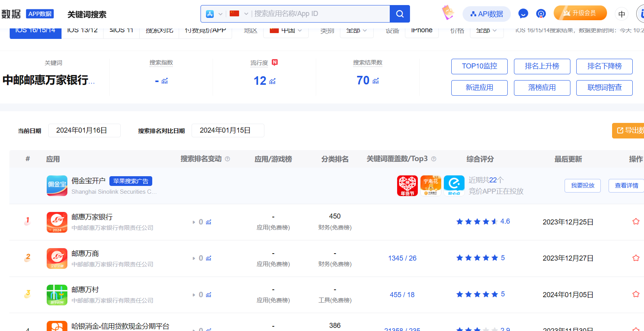Screen dimensions: 644x331
Task: Open the 搜索结果数 trend chart icon
Action: click(x=376, y=81)
